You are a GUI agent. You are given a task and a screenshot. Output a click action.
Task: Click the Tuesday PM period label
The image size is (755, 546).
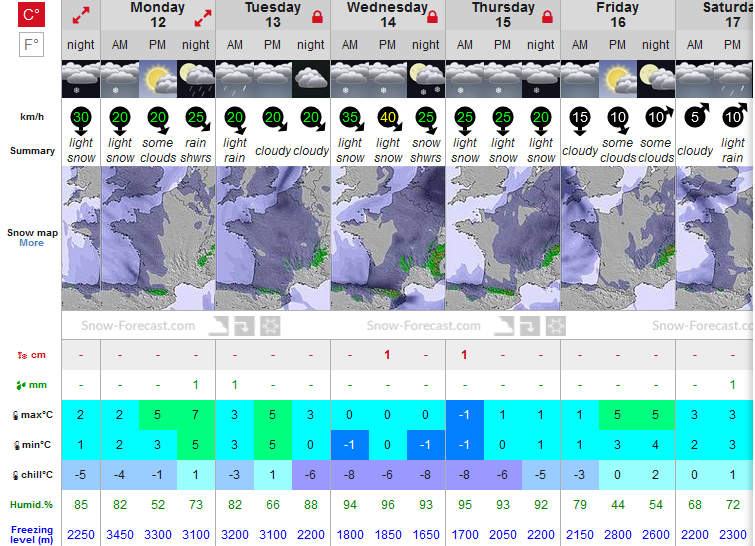[x=273, y=45]
